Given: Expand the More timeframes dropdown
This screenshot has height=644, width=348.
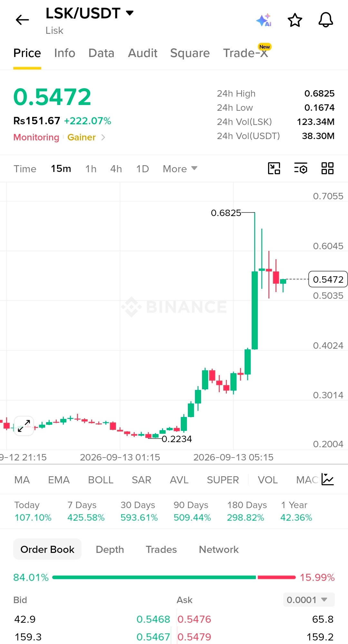Looking at the screenshot, I should [x=180, y=169].
